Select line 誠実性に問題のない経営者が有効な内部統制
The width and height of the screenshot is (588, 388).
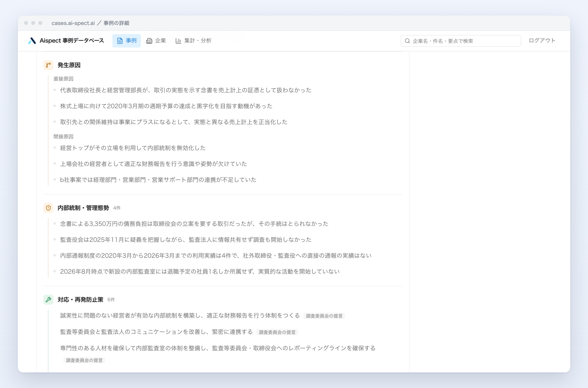[x=180, y=316]
